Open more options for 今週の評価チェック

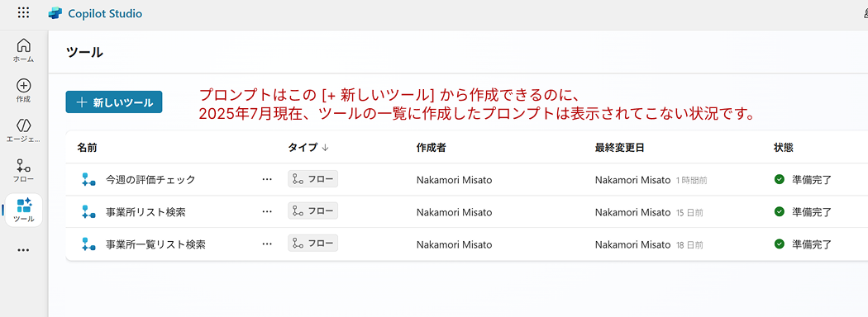tap(267, 179)
